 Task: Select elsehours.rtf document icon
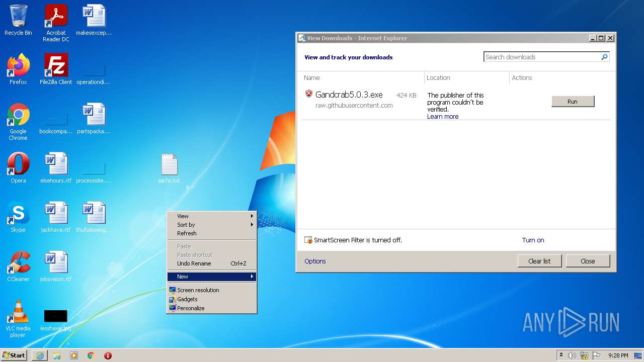pos(56,168)
